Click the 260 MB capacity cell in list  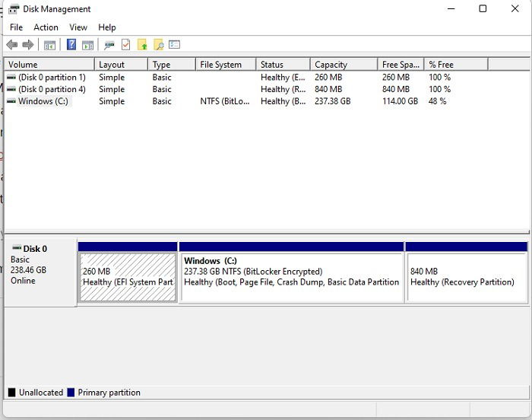[x=328, y=77]
